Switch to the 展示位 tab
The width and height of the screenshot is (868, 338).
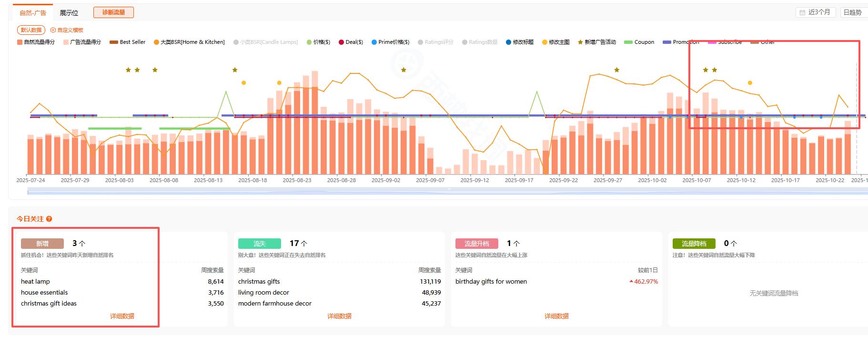point(69,13)
